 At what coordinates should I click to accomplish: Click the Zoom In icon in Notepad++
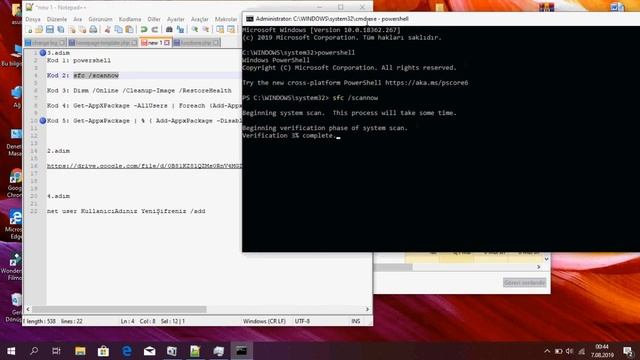point(195,29)
